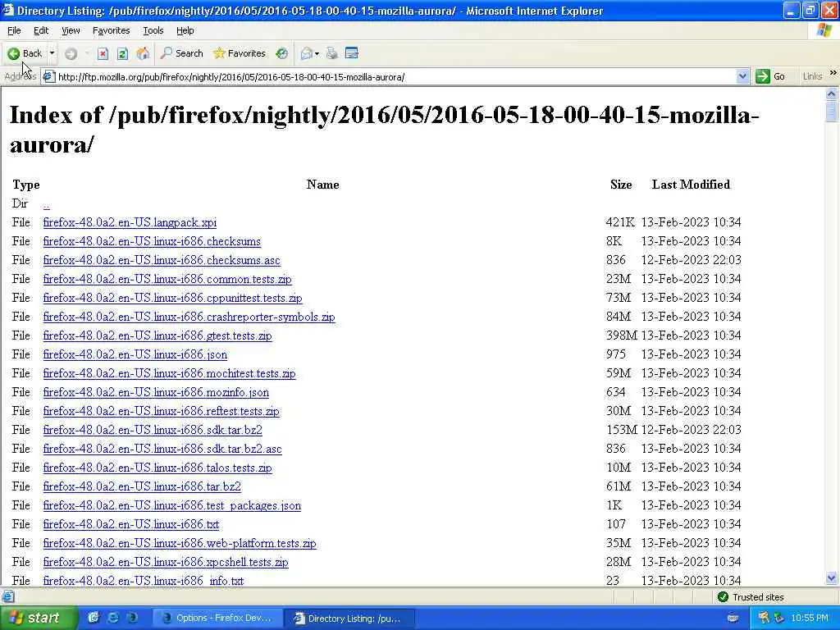
Task: Expand the Mail button dropdown arrow
Action: (x=317, y=53)
